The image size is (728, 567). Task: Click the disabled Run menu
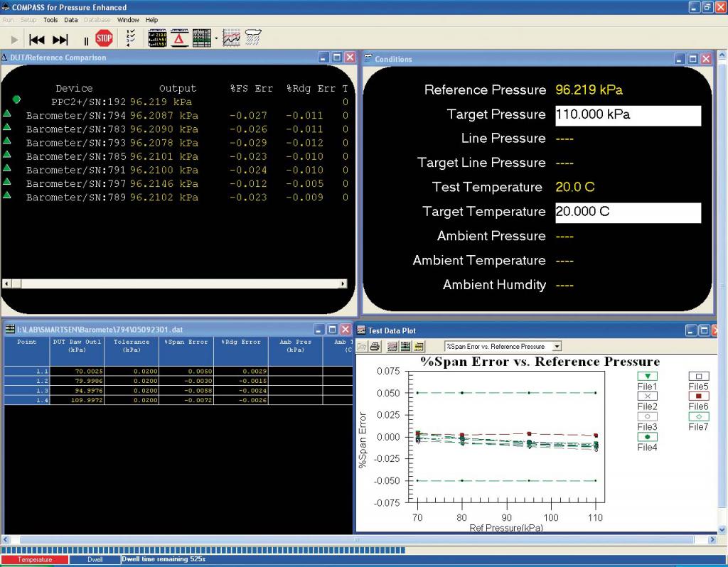pyautogui.click(x=9, y=20)
